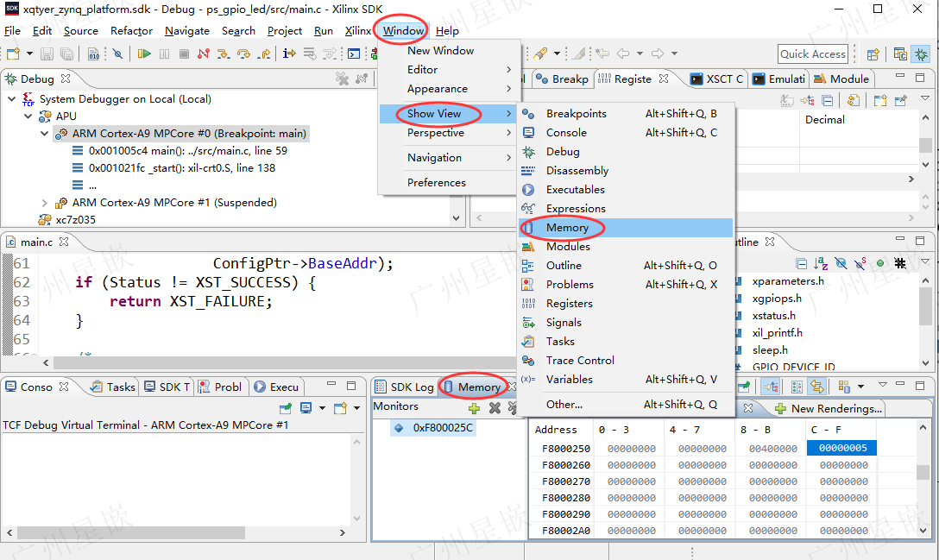Choose Preferences in the Window menu
939x560 pixels.
pyautogui.click(x=436, y=183)
